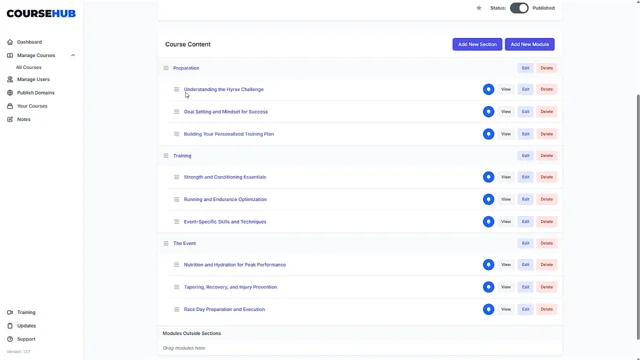Click drag handle of The Event section
Viewport: 640px width, 360px height.
click(x=166, y=243)
